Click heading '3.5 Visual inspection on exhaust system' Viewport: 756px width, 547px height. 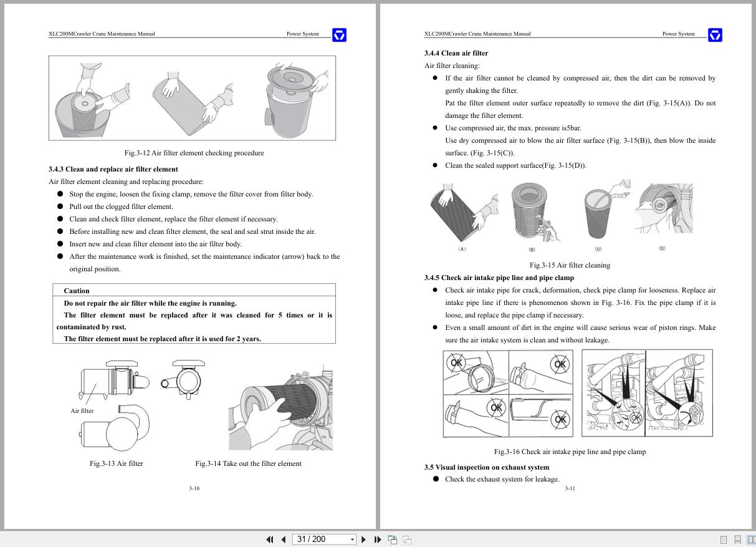click(x=487, y=467)
